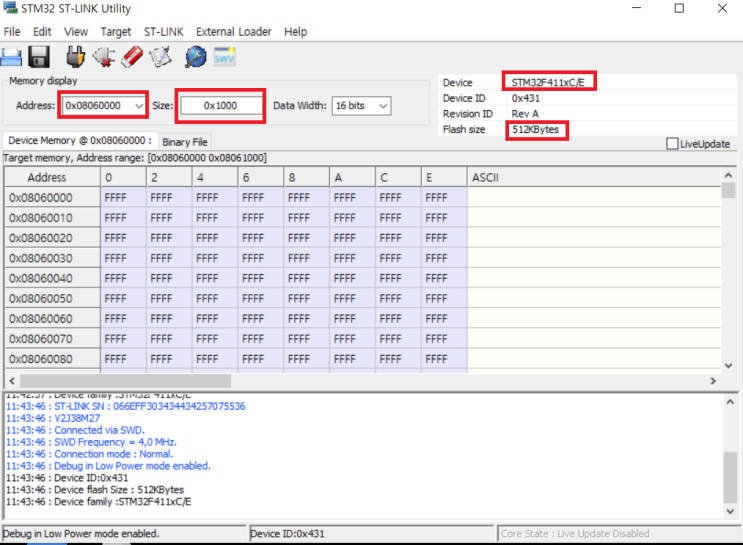Select the Device Memory tab
The image size is (743, 545).
click(x=79, y=141)
